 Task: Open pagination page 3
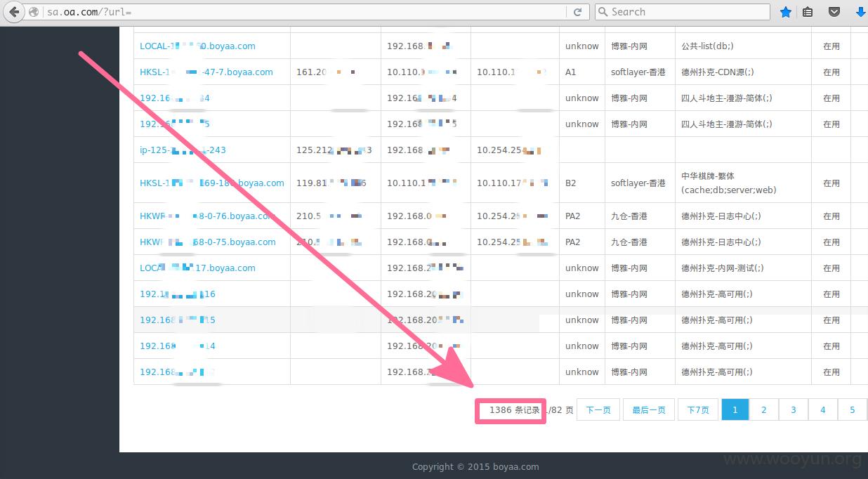click(x=794, y=410)
